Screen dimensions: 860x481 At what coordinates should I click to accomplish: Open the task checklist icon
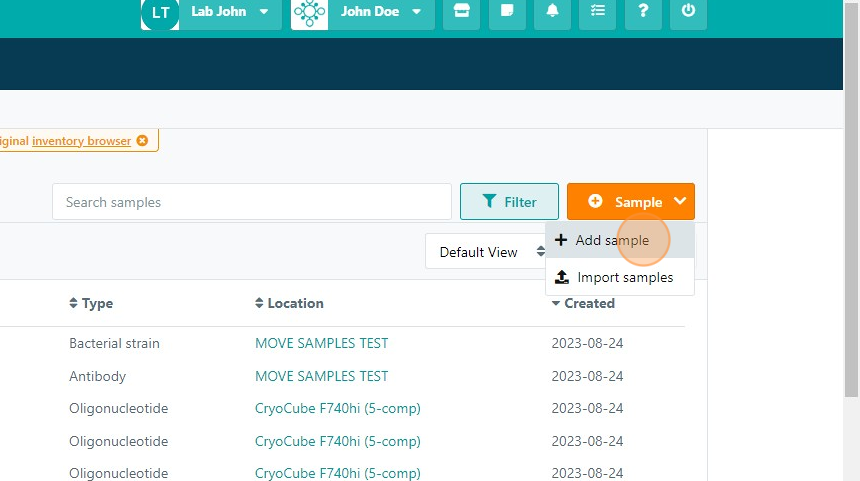tap(597, 11)
